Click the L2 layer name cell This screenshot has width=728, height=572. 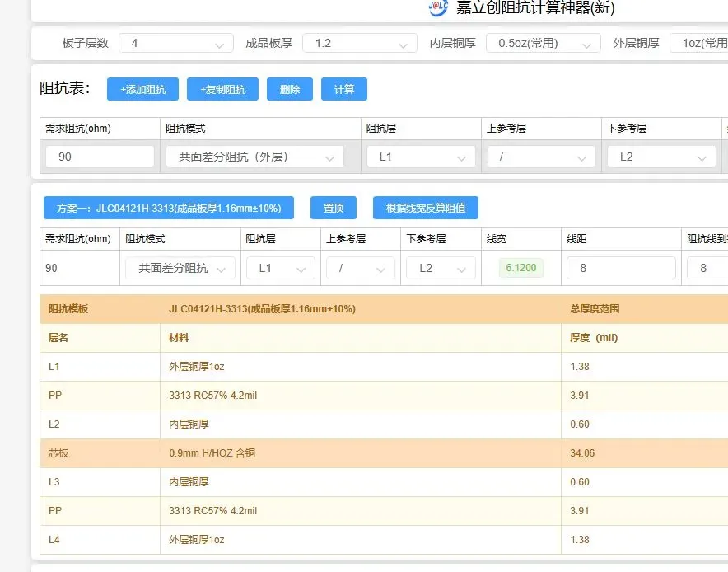tap(100, 424)
